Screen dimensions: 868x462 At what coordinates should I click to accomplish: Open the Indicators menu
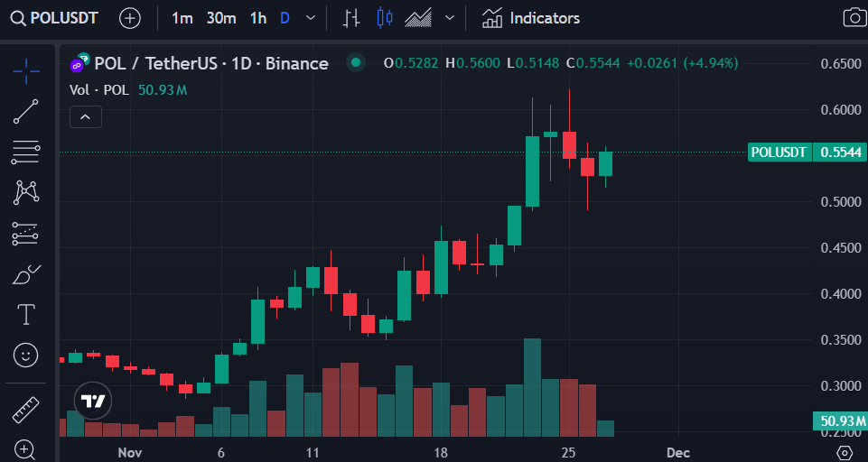pyautogui.click(x=530, y=18)
